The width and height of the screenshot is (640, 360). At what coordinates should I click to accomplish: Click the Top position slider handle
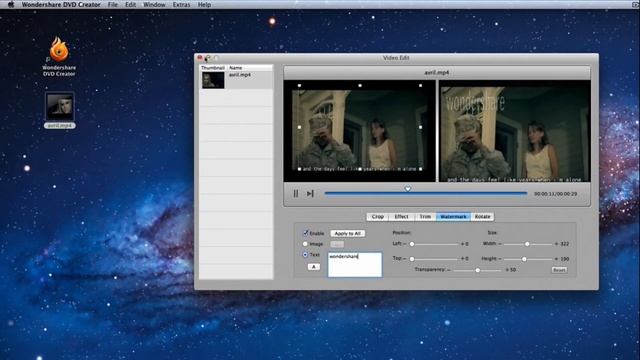click(412, 259)
